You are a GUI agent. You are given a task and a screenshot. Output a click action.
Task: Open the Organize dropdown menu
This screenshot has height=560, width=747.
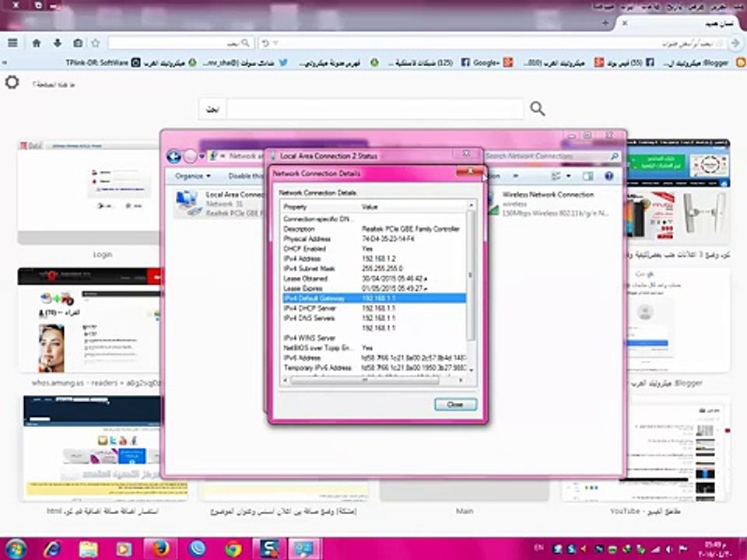tap(192, 177)
